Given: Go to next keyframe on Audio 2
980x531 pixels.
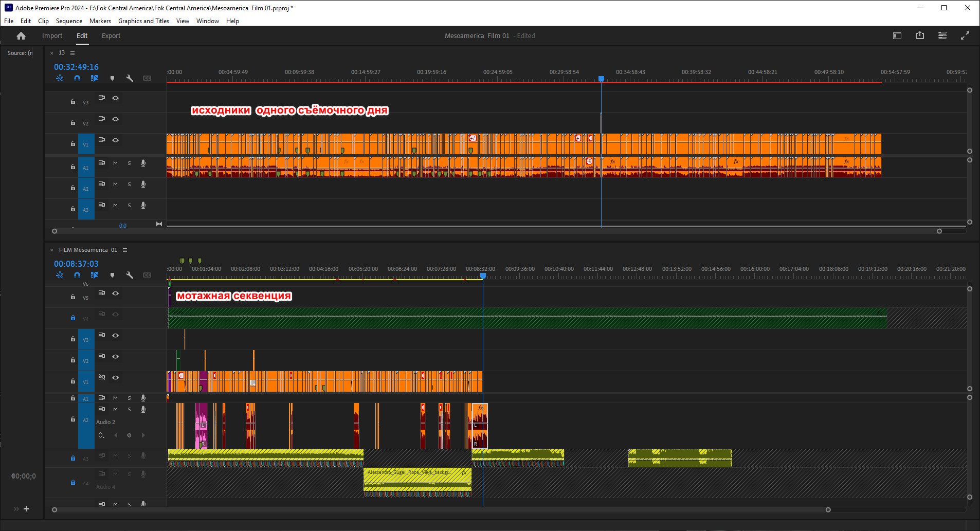Looking at the screenshot, I should click(143, 435).
